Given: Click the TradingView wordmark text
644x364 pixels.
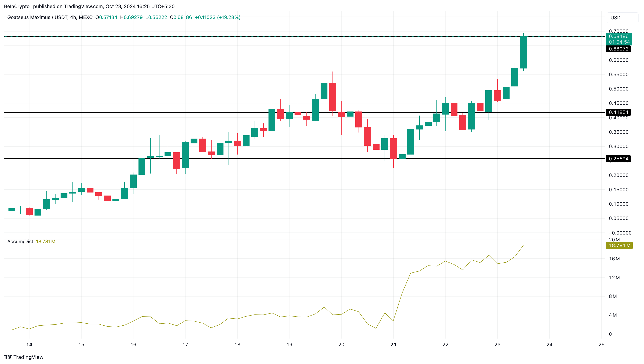Looking at the screenshot, I should 28,357.
